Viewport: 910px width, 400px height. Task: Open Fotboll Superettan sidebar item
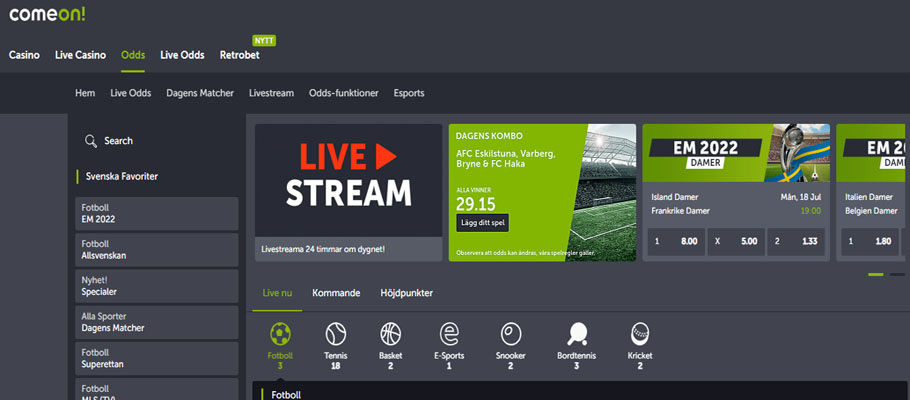(x=157, y=358)
